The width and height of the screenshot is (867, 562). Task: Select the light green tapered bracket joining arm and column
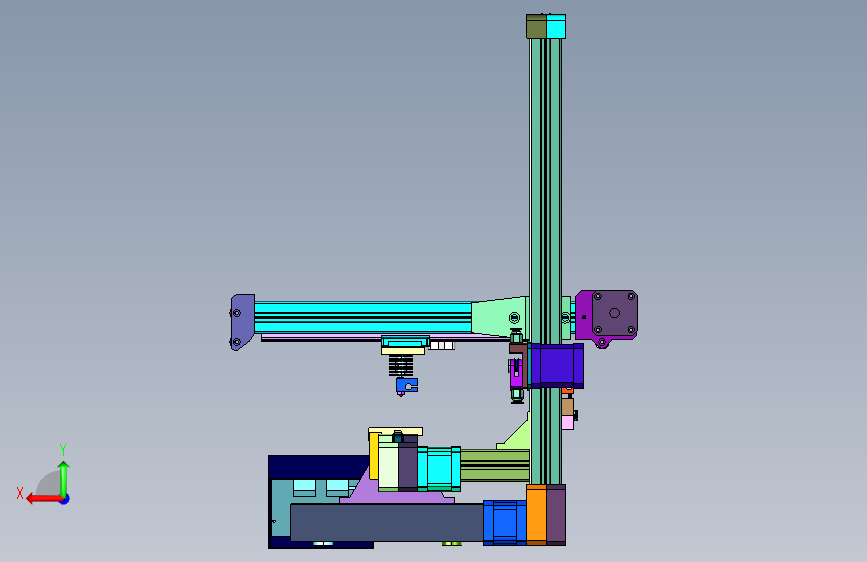pos(499,316)
